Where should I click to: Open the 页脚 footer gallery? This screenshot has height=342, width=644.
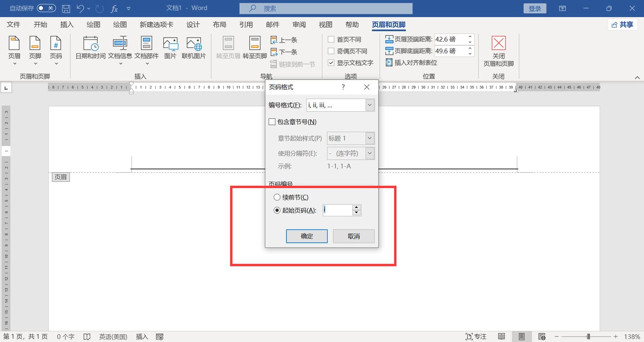click(35, 50)
